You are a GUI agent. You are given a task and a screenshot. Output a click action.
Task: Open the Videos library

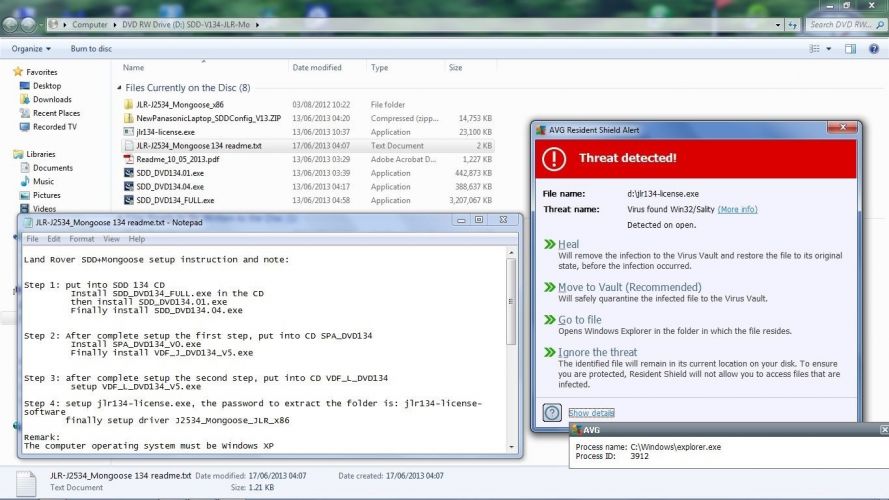[x=44, y=209]
